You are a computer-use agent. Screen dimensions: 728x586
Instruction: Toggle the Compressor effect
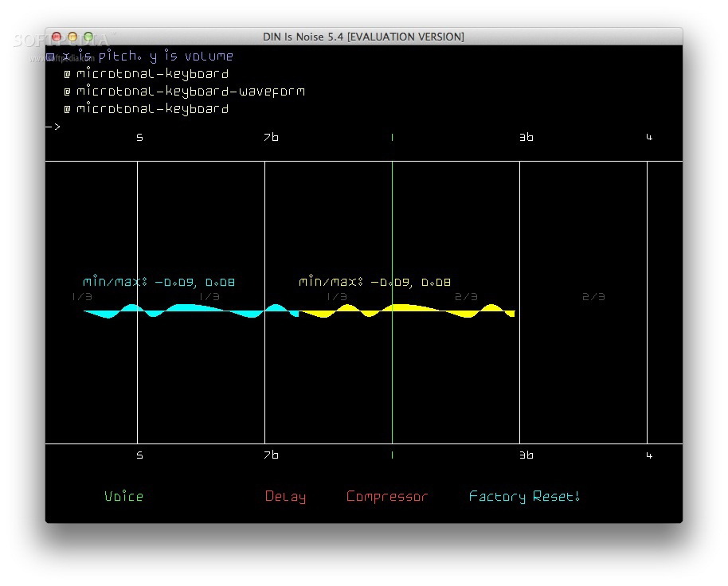tap(387, 497)
